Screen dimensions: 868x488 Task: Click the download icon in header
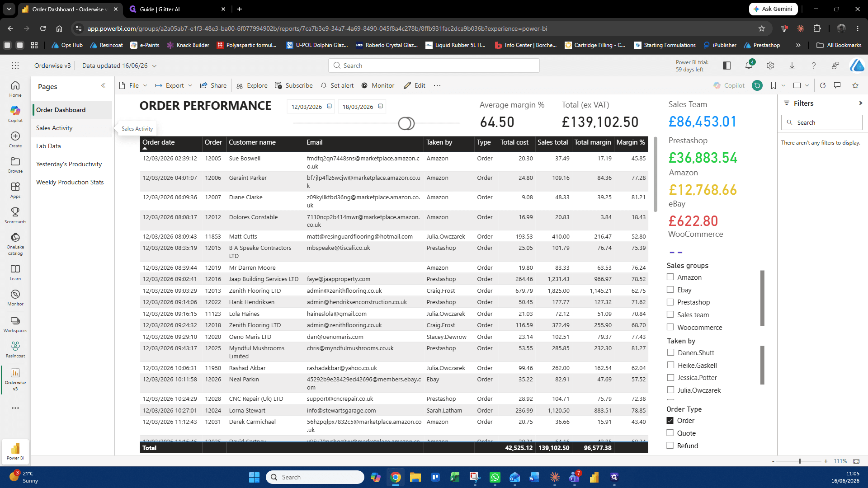(x=792, y=66)
